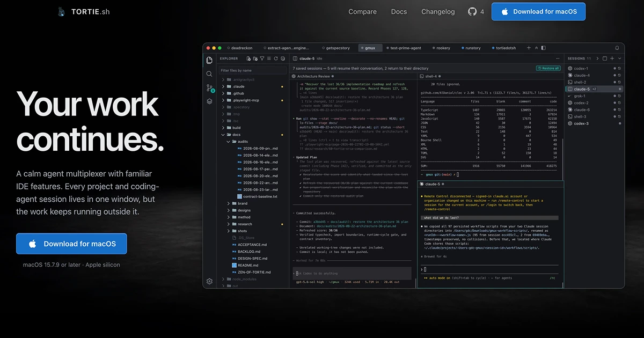The image size is (644, 338).
Task: Click the collapse-all icon in Explorer header
Action: (283, 58)
